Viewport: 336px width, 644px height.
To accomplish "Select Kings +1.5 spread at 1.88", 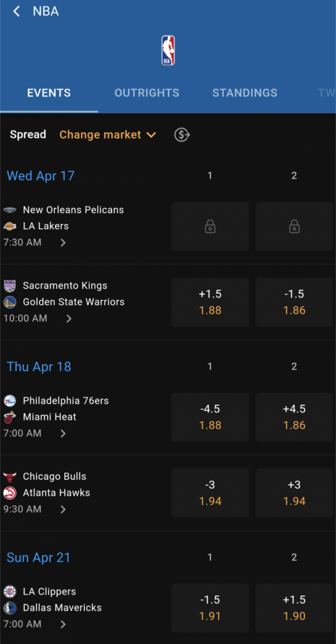I will point(210,302).
